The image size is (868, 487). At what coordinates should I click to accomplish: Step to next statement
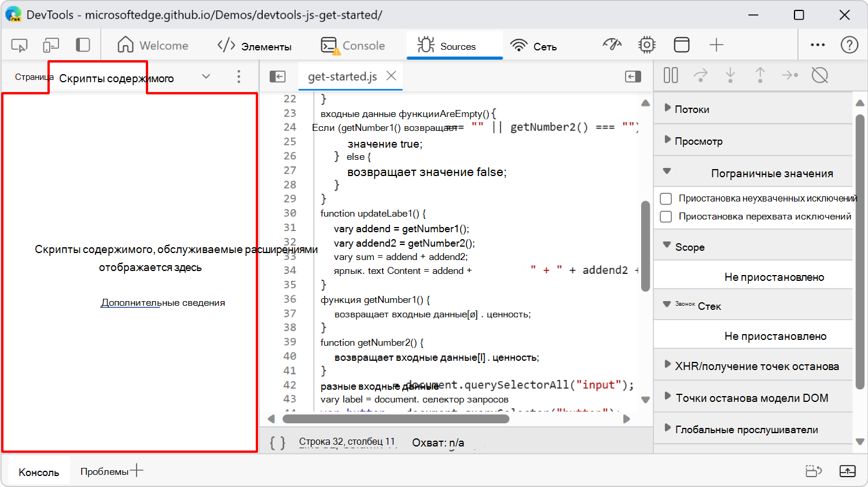click(x=790, y=75)
